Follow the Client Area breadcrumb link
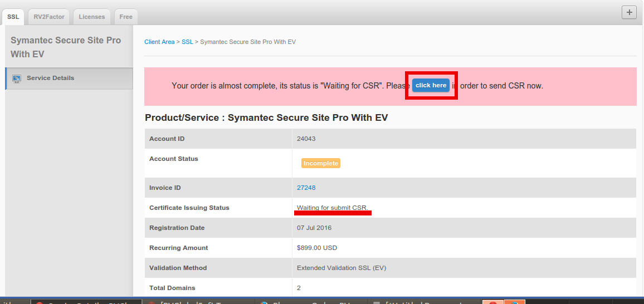The image size is (644, 304). pos(159,42)
